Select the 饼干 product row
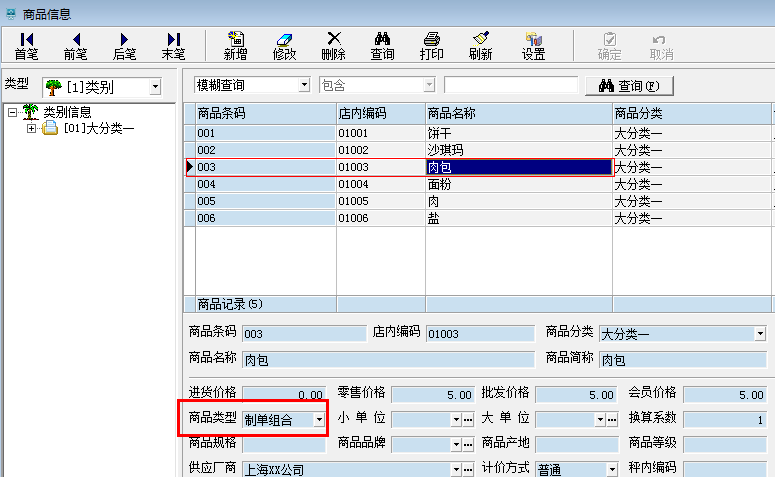 pos(478,133)
